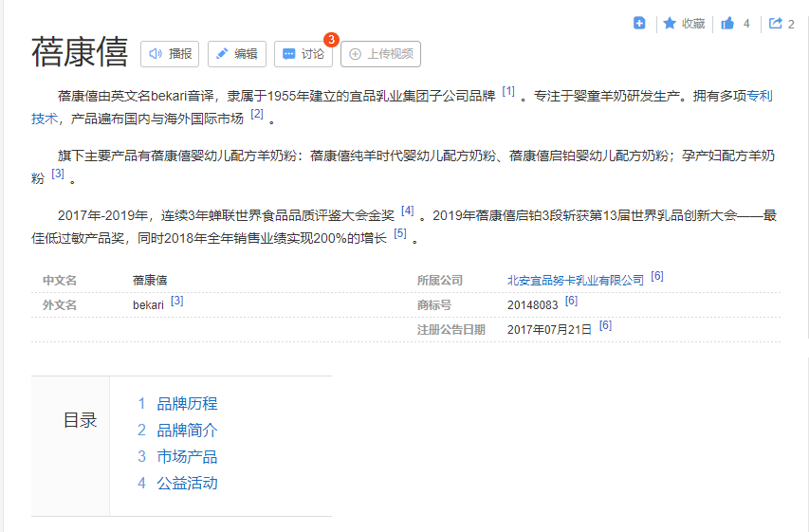Screen dimensions: 809x532
Task: Click the 播报 audio broadcast button
Action: (x=170, y=54)
